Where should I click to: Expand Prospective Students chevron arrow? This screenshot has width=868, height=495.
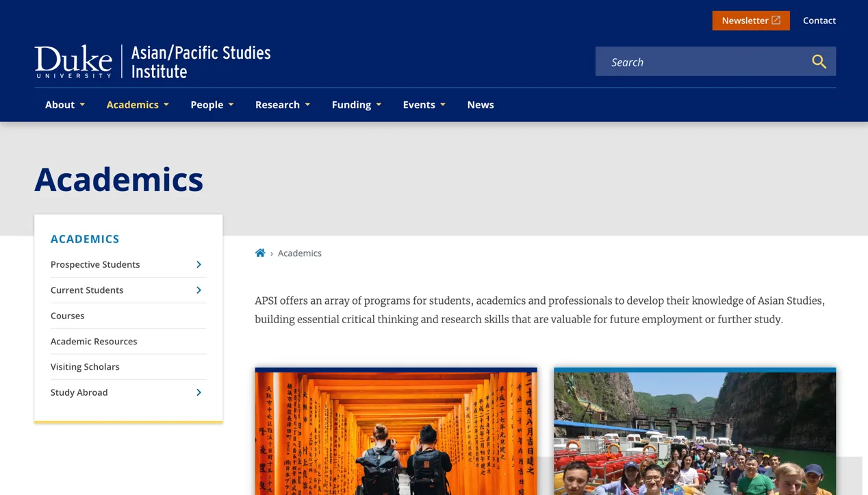pos(199,264)
